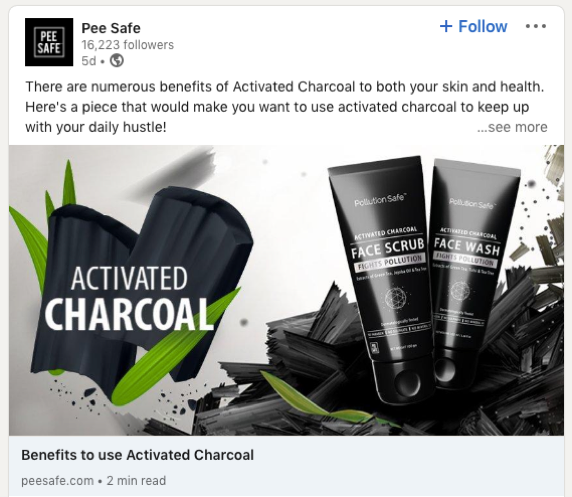Expand post text with see more

point(512,127)
